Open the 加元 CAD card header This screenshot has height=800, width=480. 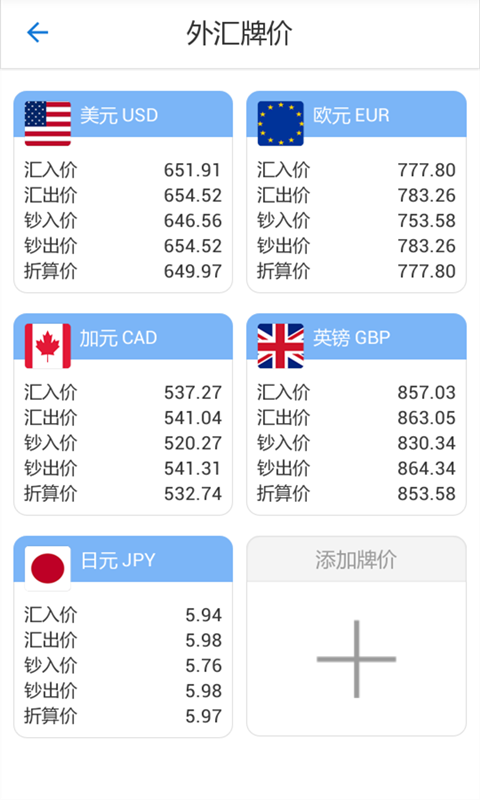(x=123, y=337)
